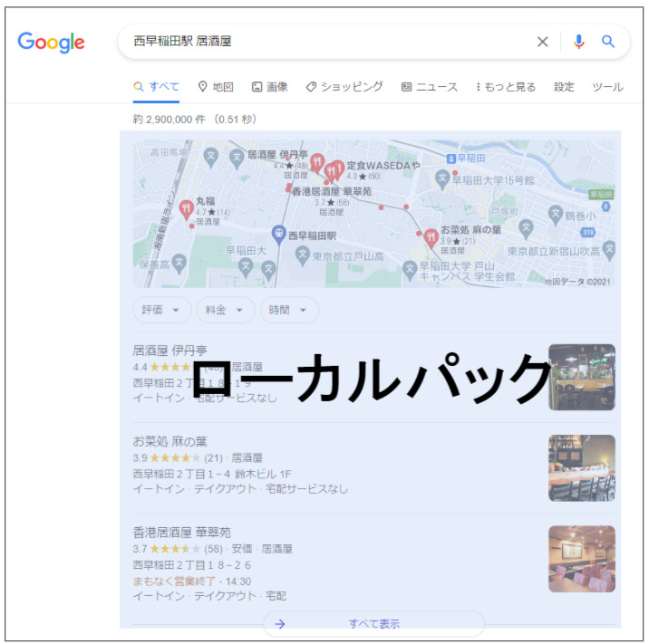Image resolution: width=649 pixels, height=644 pixels.
Task: Click 定食WASEDAや label on map
Action: [x=383, y=166]
